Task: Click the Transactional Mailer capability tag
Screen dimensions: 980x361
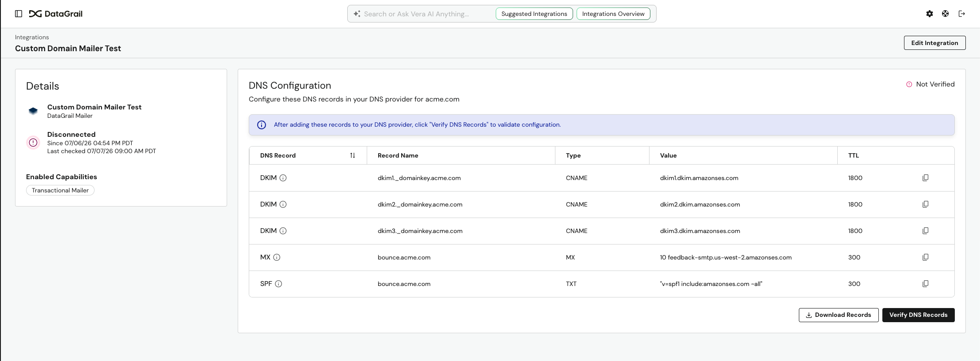Action: tap(60, 190)
